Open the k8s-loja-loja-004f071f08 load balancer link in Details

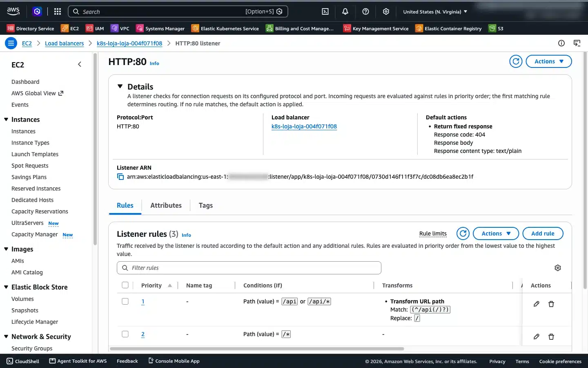304,126
